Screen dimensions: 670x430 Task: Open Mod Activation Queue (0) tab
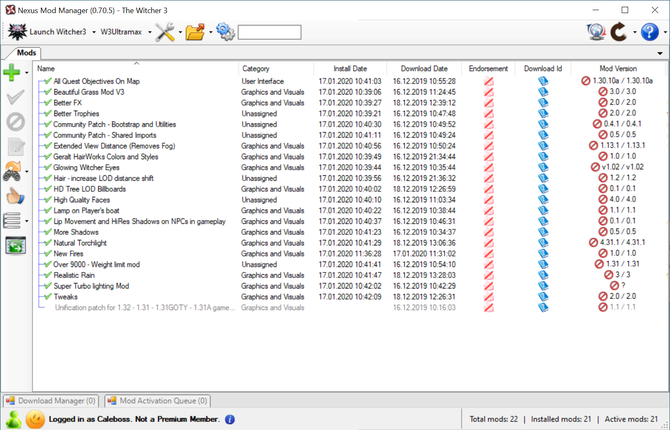tap(157, 401)
